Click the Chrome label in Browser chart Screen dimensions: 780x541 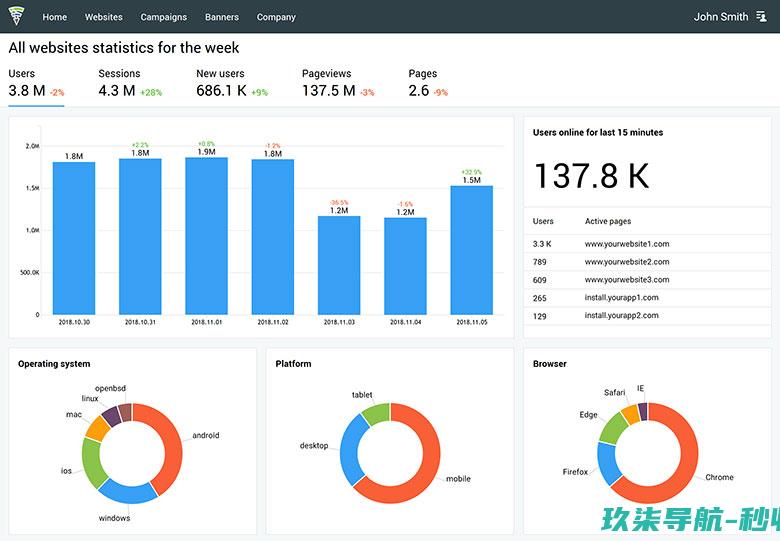(719, 477)
